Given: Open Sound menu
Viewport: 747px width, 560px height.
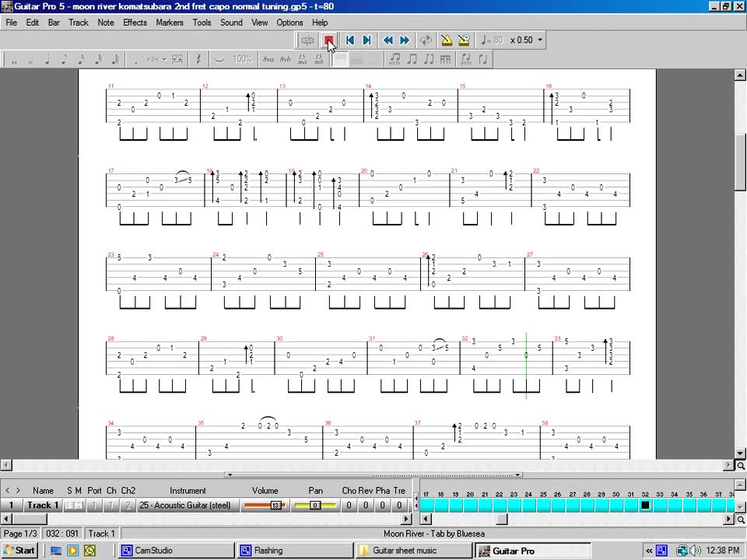Looking at the screenshot, I should click(x=231, y=23).
